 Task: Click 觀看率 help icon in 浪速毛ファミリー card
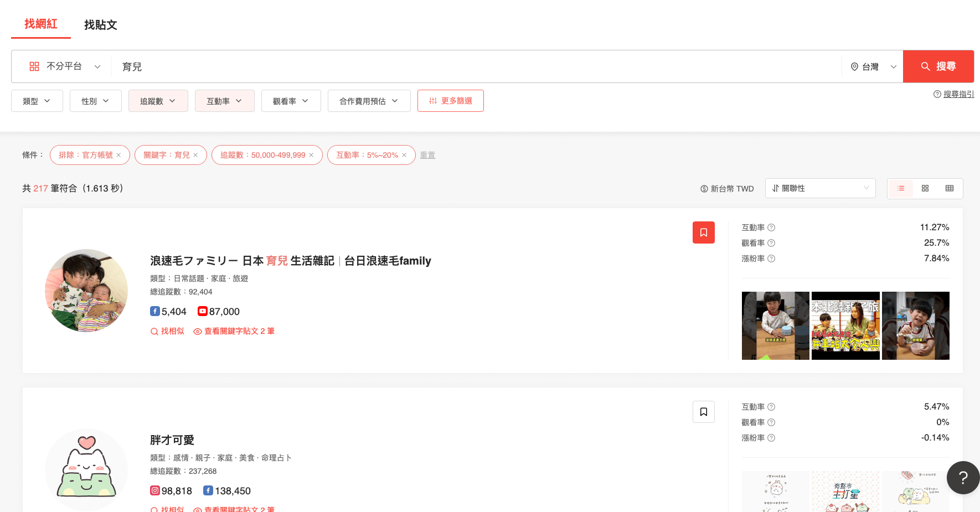[771, 243]
